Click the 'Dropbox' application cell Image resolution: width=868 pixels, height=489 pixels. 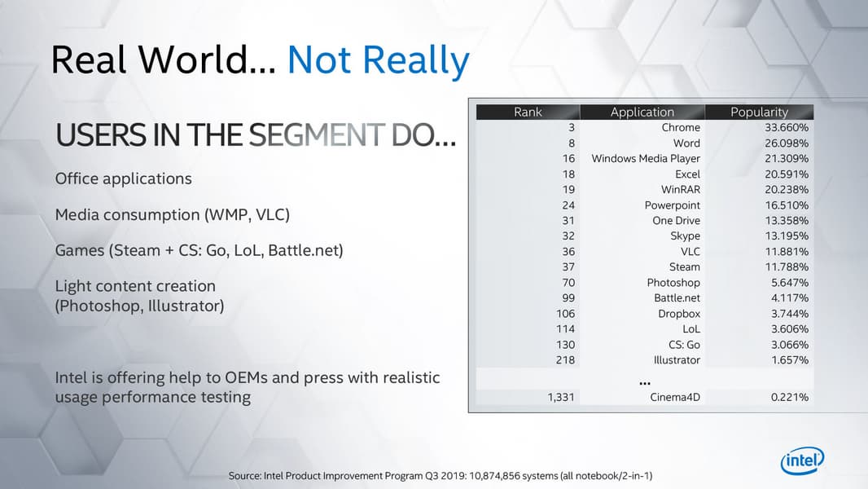pos(678,314)
